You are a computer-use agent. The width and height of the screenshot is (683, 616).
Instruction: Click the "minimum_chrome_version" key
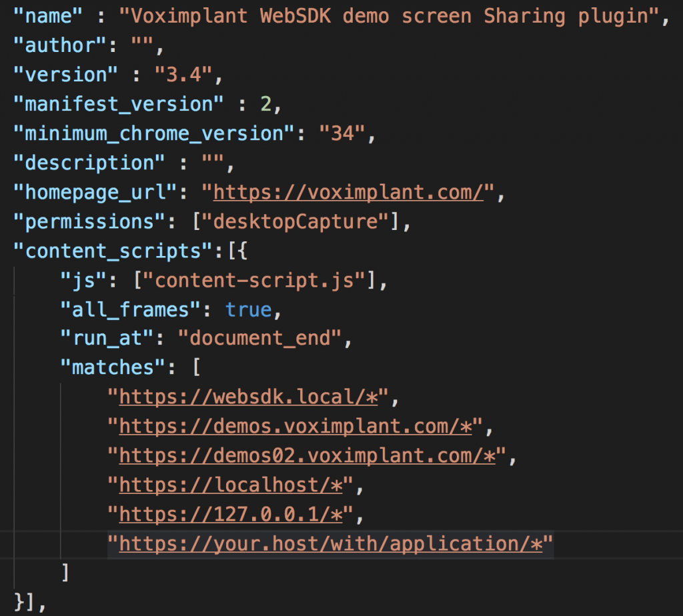point(154,133)
